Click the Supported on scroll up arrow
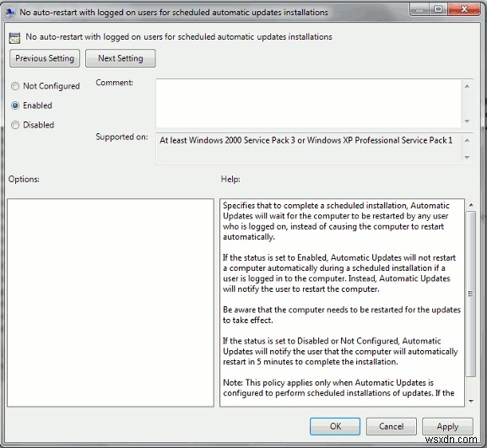 coord(467,140)
